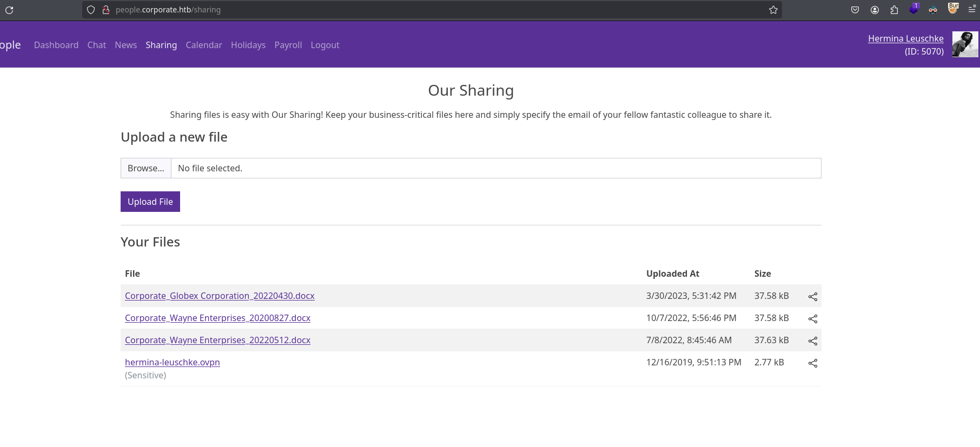Screen dimensions: 980x447
Task: Select the '10/7/2022, 5:56:46 PM' timestamp
Action: pos(691,318)
